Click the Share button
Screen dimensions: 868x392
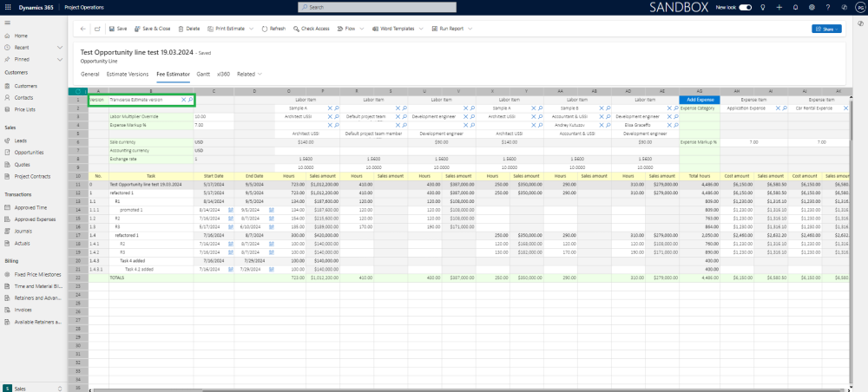point(825,29)
